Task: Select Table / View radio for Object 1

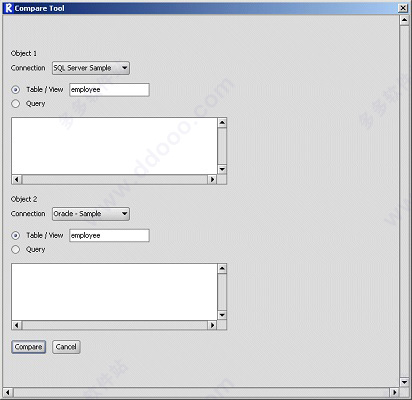Action: point(15,90)
